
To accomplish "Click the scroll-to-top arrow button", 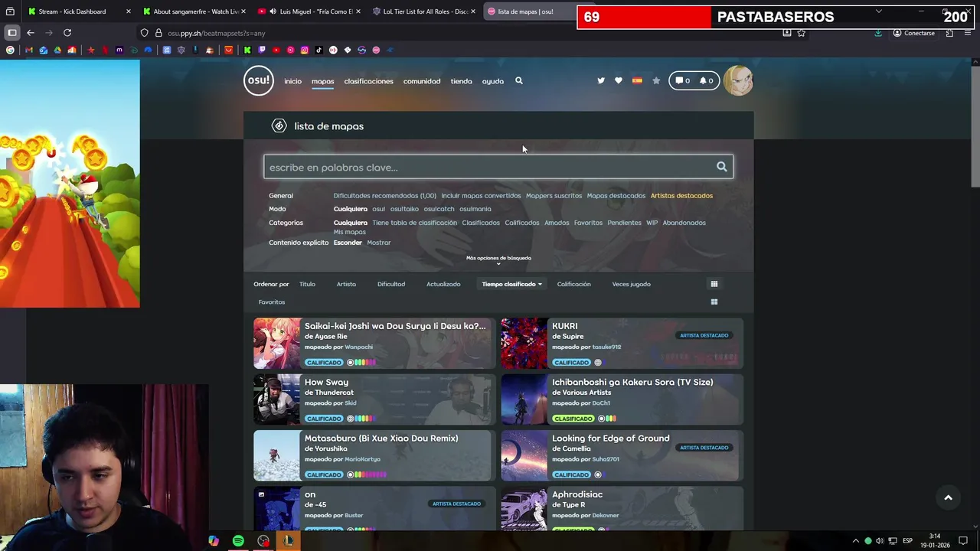I will click(x=948, y=497).
